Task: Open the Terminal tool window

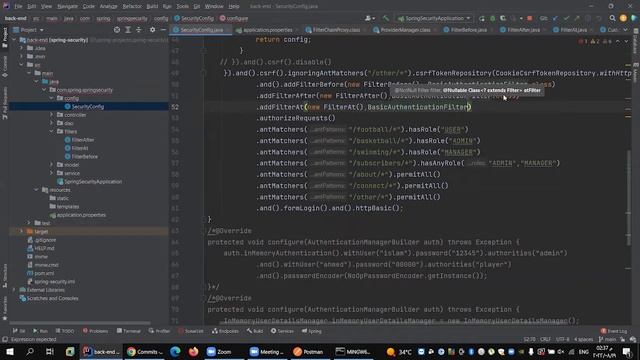Action: 128,331
